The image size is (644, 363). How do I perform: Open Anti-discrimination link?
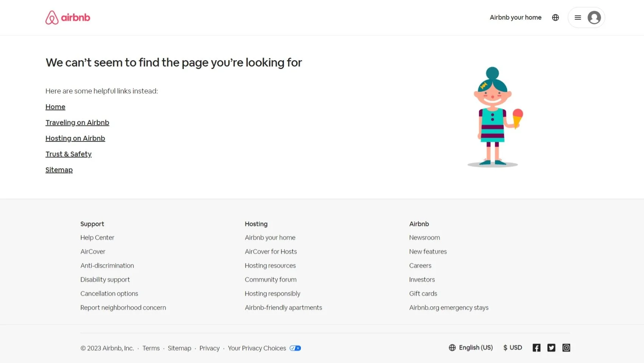point(107,266)
